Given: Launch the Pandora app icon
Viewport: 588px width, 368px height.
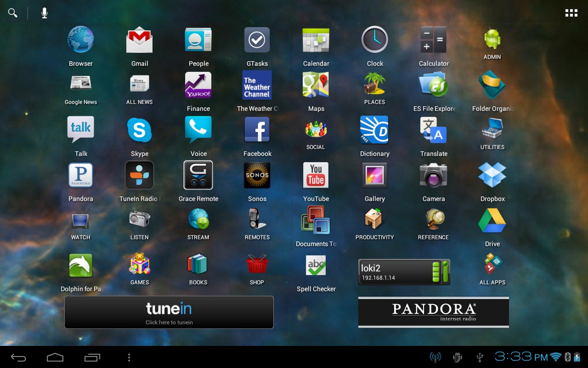Looking at the screenshot, I should [x=81, y=175].
